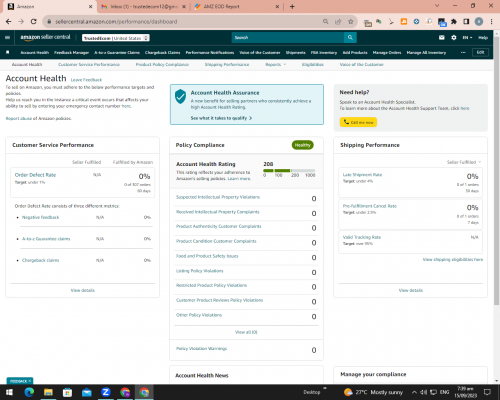Screen dimensions: 500x400
Task: Click View all (0) under Policy Compliance
Action: (246, 332)
